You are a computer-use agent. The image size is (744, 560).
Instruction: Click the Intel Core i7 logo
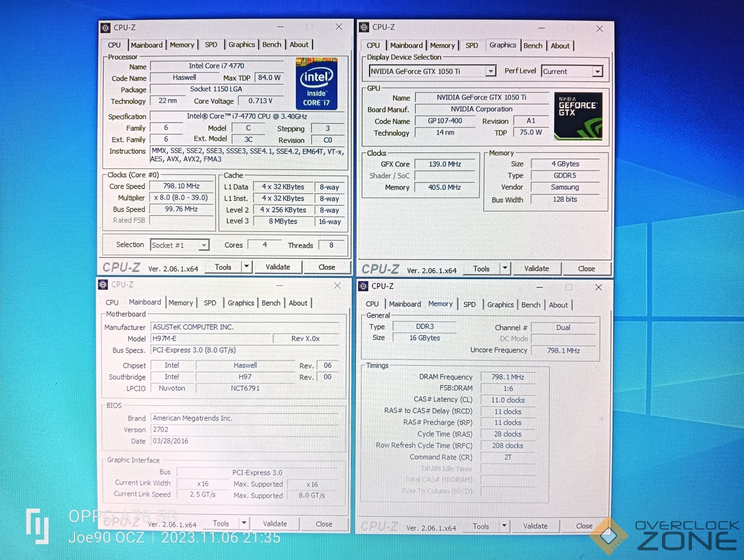[316, 84]
